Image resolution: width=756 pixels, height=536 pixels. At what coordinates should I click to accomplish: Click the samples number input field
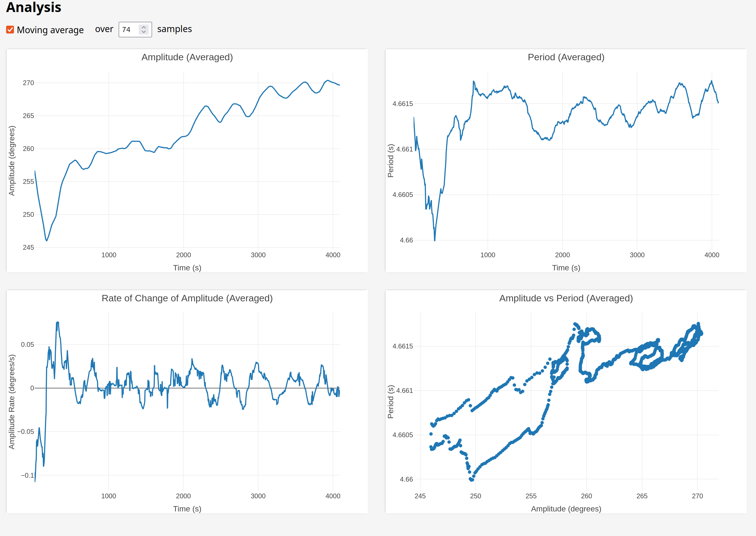click(129, 30)
